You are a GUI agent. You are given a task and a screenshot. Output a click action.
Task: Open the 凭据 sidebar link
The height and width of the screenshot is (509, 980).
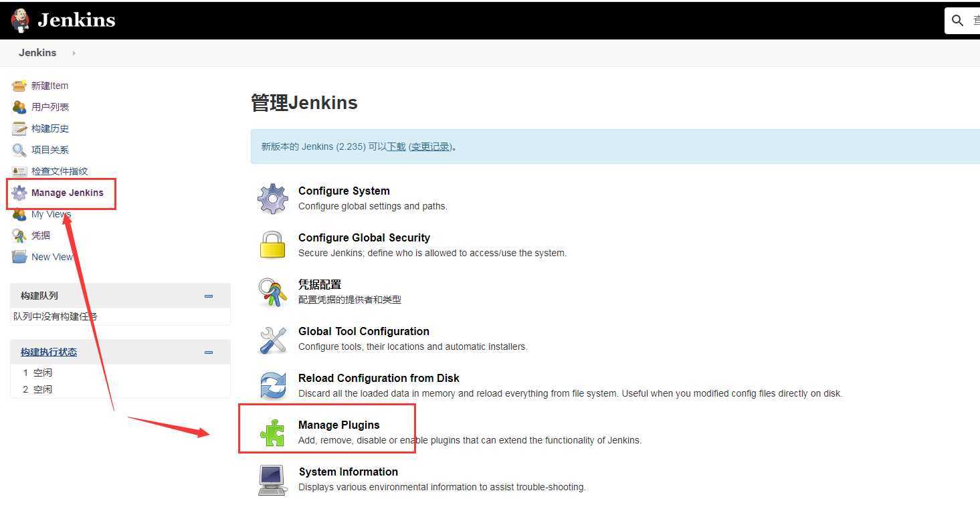tap(41, 235)
